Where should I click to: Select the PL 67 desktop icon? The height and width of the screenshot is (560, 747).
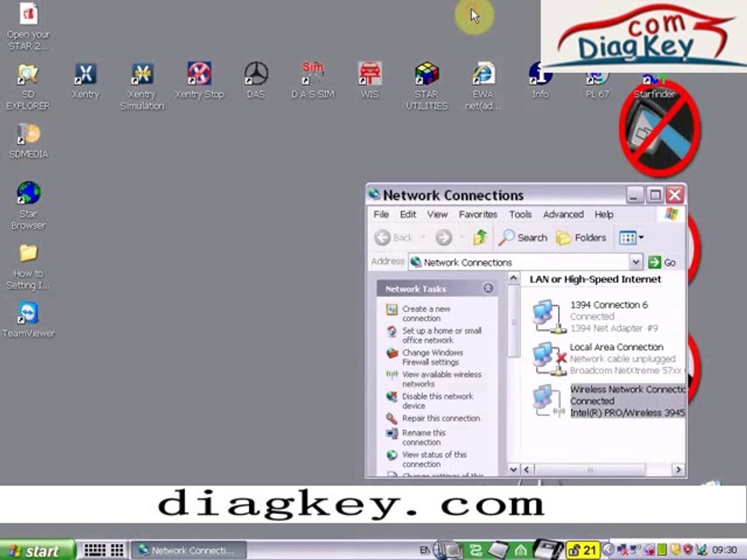point(597,83)
